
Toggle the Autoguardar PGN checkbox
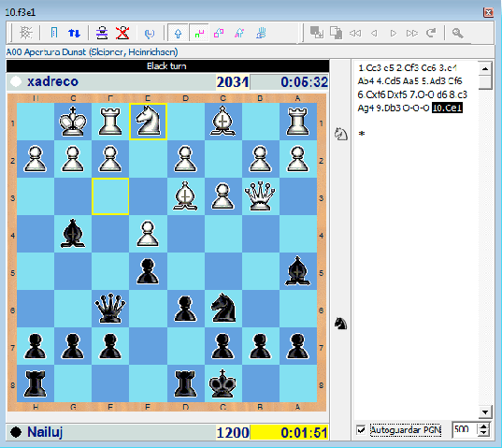point(361,429)
